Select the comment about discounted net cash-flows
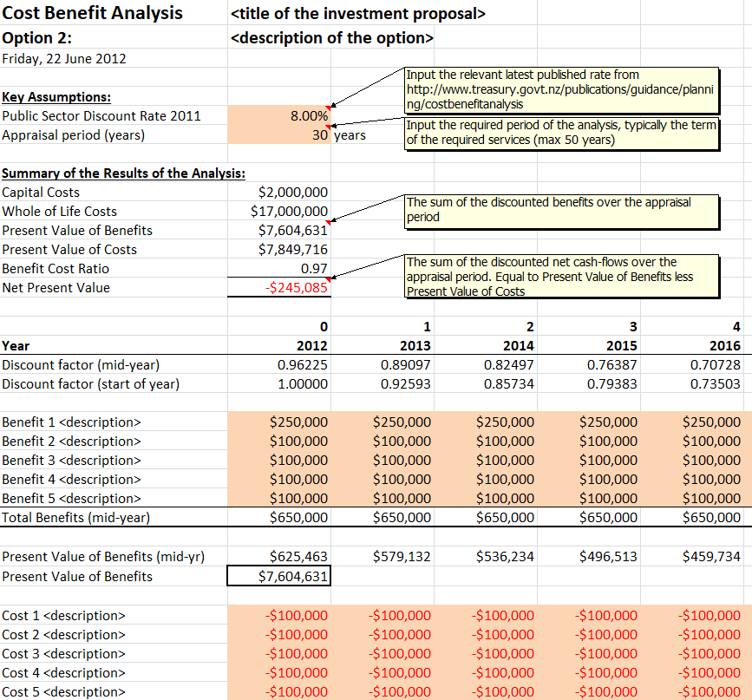752x700 pixels. pyautogui.click(x=561, y=276)
